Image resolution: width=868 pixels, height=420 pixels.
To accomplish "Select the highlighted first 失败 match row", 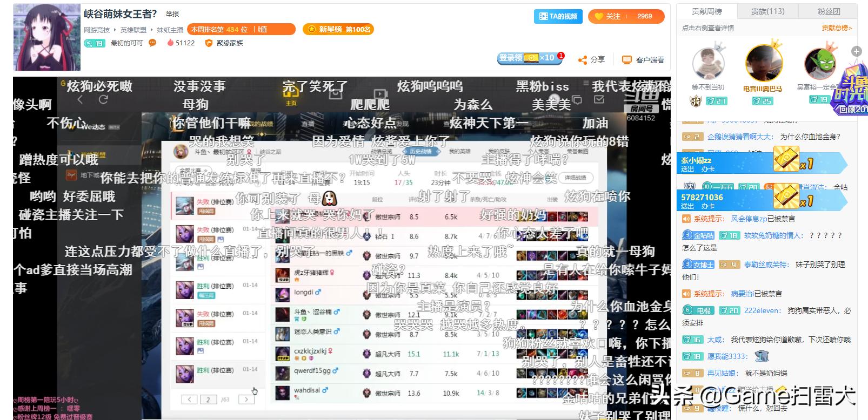I will [218, 206].
